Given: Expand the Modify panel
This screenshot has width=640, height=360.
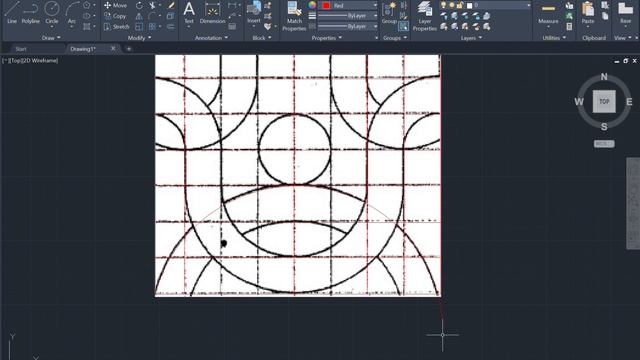Looking at the screenshot, I should tap(140, 38).
